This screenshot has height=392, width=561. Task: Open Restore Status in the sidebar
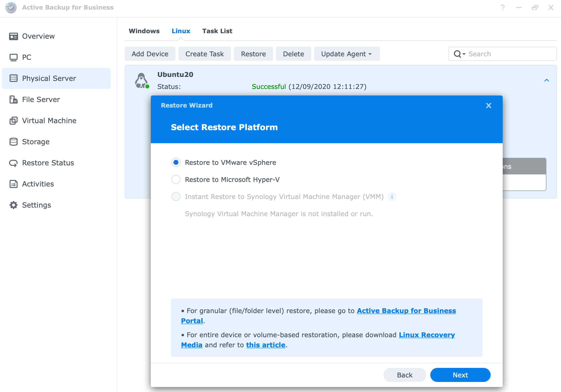click(56, 163)
